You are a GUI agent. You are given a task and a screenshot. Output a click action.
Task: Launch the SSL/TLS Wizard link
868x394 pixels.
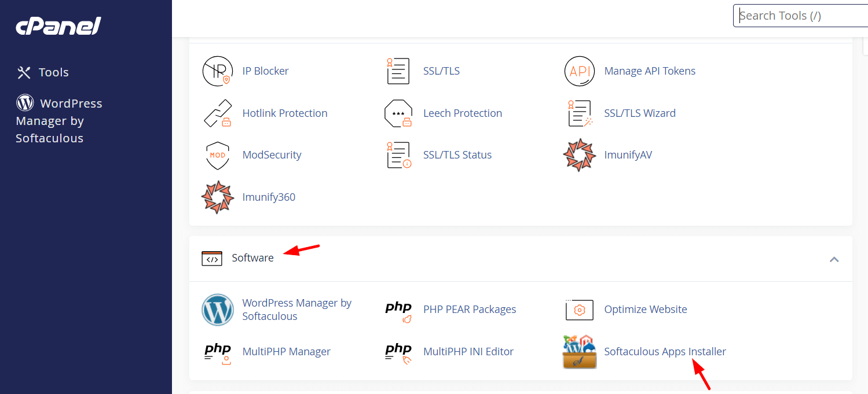click(640, 113)
